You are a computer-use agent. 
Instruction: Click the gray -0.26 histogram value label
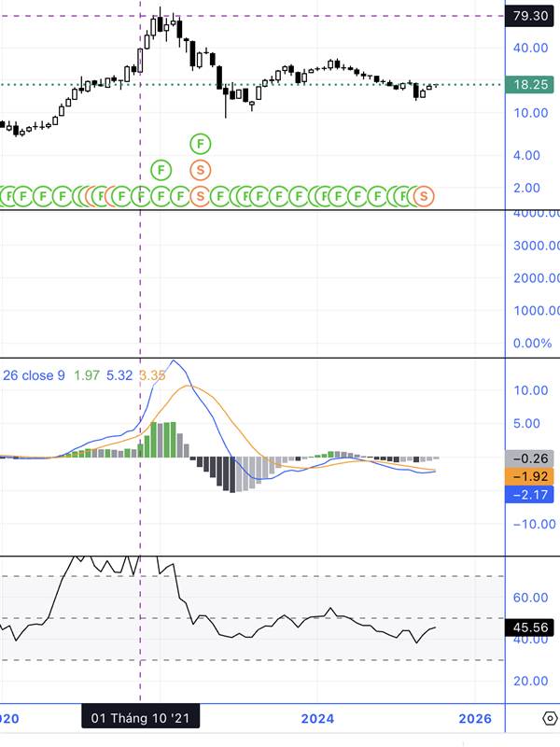tap(529, 458)
